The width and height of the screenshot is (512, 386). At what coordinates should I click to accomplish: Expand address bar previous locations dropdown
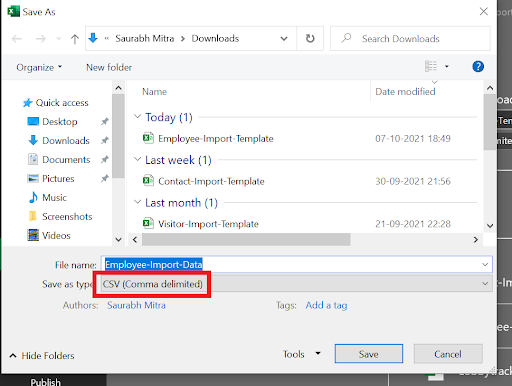click(284, 39)
